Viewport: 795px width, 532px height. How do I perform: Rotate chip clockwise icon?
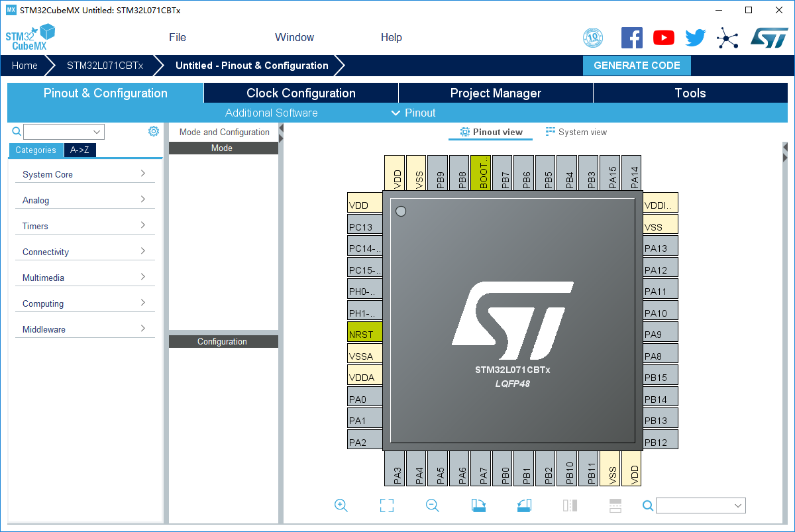[478, 505]
